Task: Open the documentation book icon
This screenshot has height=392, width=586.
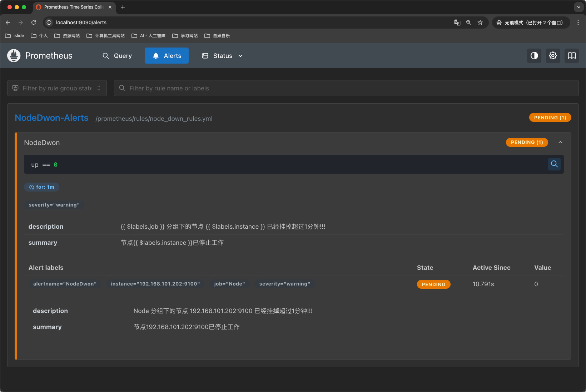Action: click(571, 55)
